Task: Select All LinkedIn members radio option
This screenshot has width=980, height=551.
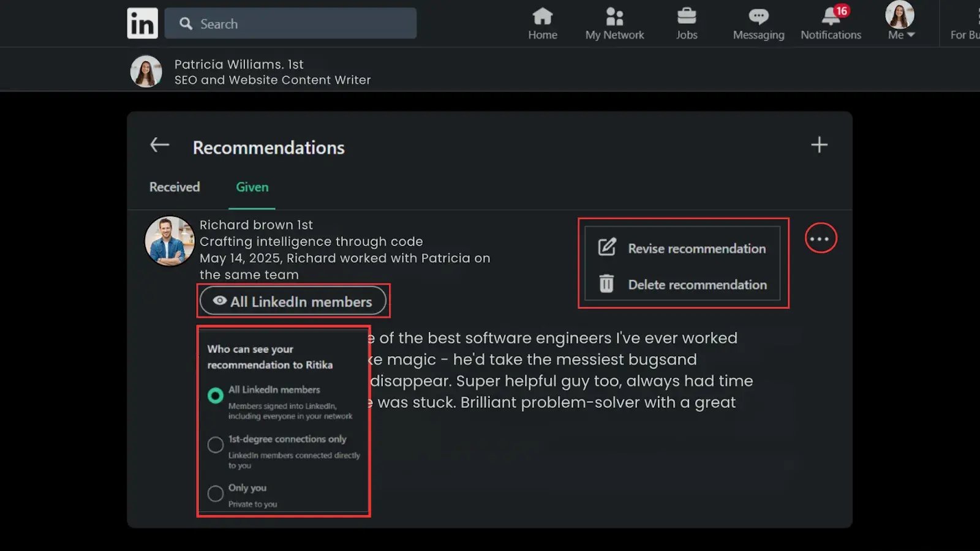Action: (216, 395)
